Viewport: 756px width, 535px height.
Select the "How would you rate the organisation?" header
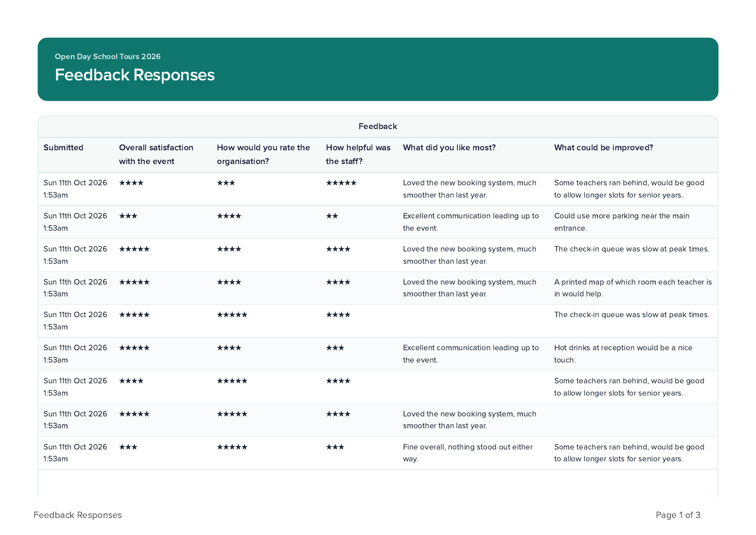click(x=263, y=155)
